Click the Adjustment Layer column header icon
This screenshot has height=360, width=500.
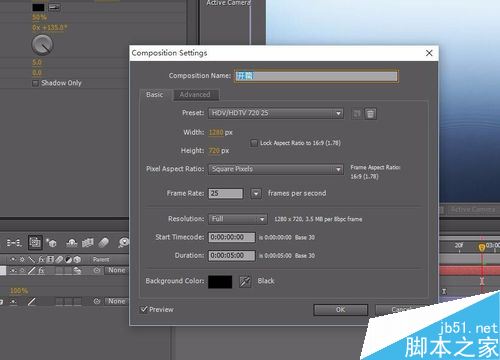pos(68,259)
